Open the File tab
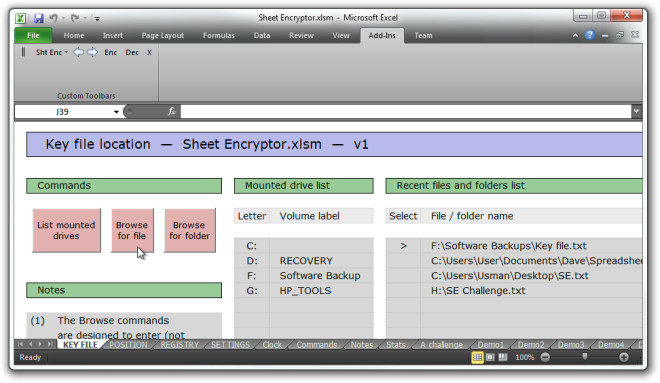 pyautogui.click(x=33, y=35)
